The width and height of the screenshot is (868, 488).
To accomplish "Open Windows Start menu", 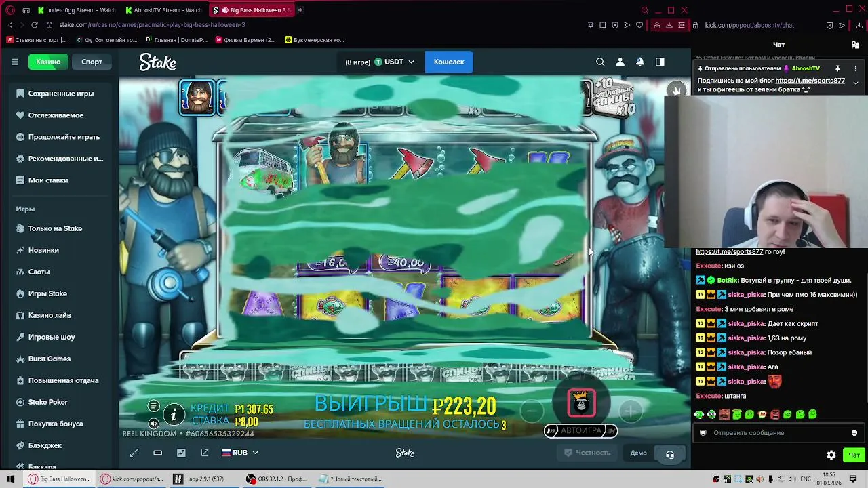I will [x=11, y=479].
